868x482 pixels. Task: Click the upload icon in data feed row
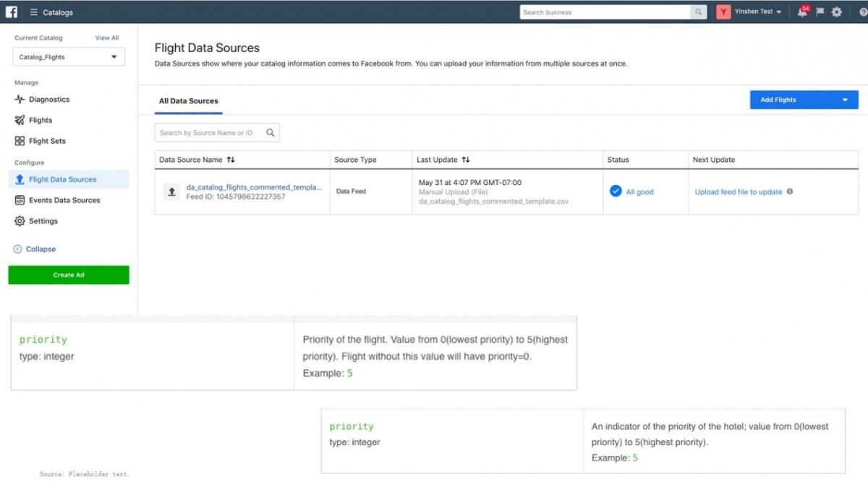click(x=171, y=191)
